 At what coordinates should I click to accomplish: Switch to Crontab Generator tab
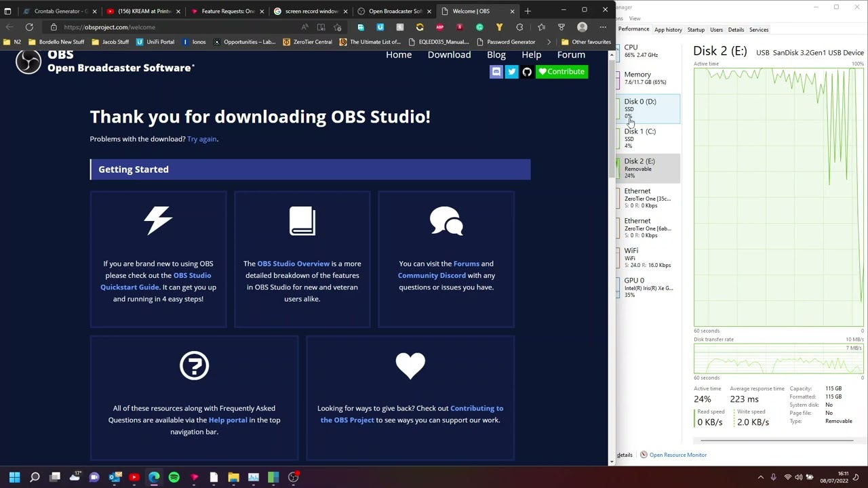point(60,11)
